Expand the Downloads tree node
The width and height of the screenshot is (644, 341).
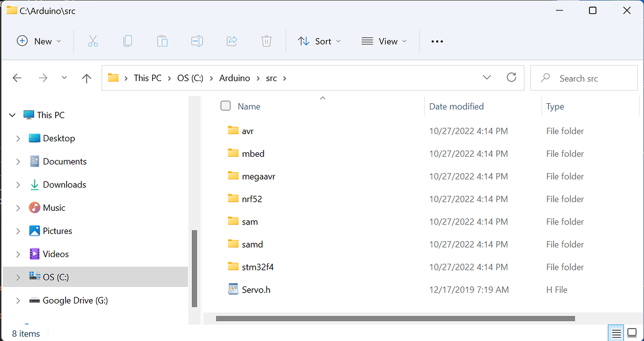click(18, 185)
